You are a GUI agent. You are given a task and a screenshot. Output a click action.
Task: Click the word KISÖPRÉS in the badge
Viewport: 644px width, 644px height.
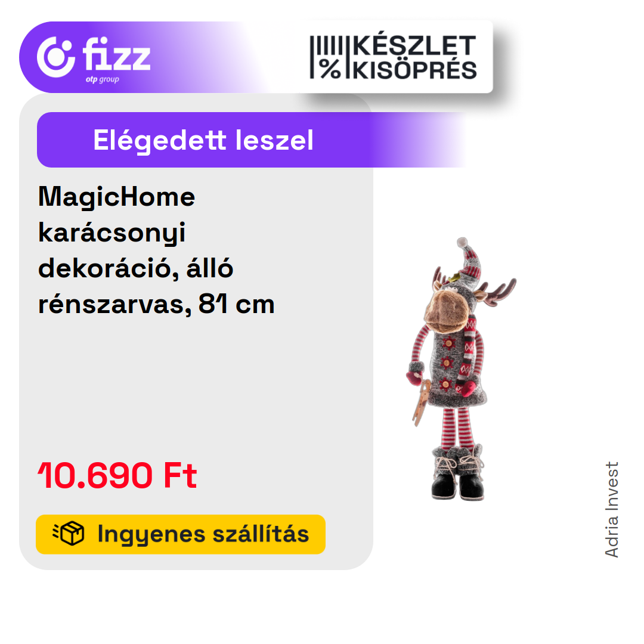(x=415, y=70)
